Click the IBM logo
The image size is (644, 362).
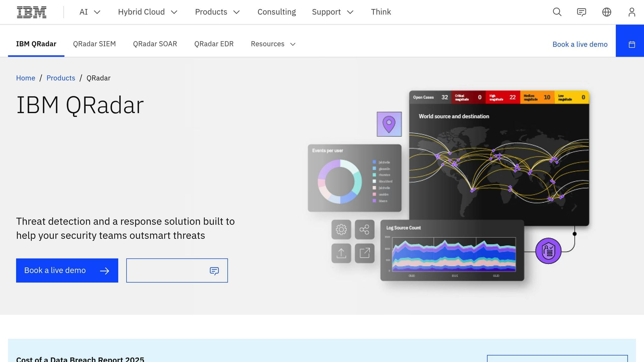[31, 12]
